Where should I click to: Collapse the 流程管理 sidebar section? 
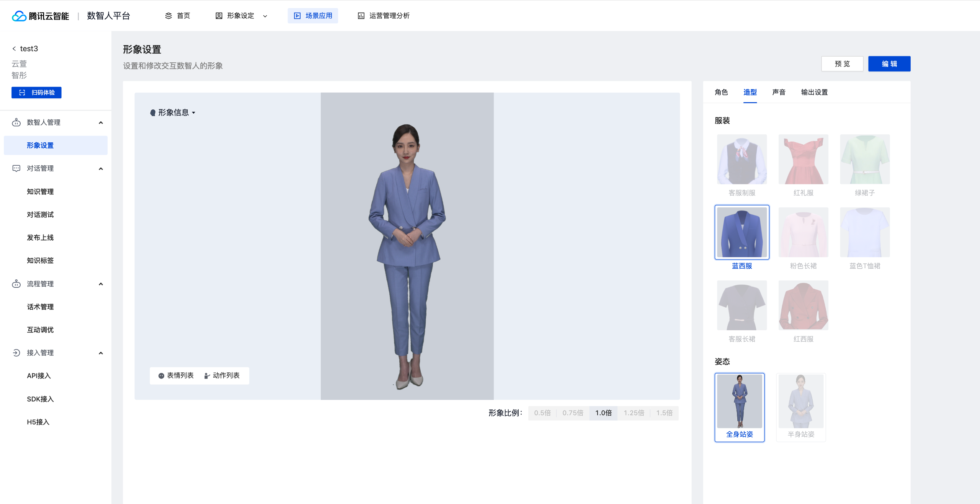coord(101,284)
